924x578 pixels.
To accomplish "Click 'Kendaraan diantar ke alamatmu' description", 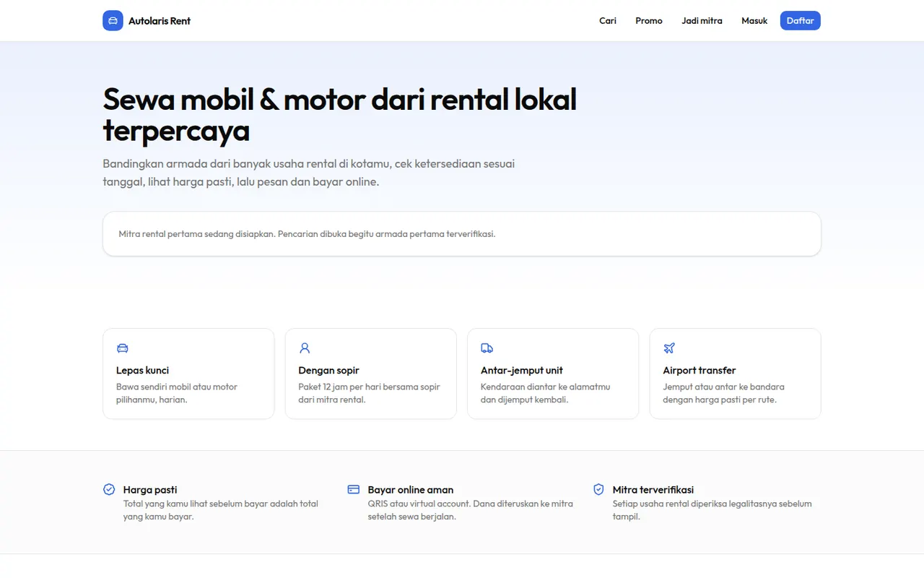I will tap(546, 393).
